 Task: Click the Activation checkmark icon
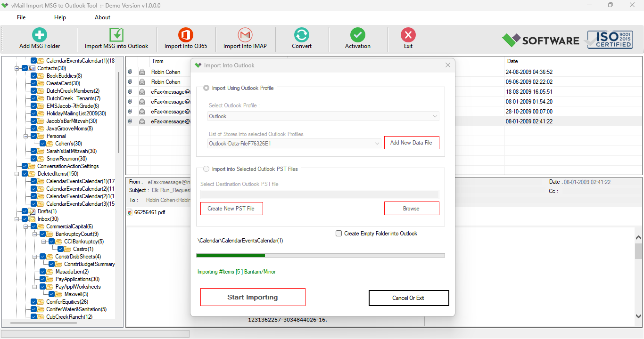click(x=358, y=35)
